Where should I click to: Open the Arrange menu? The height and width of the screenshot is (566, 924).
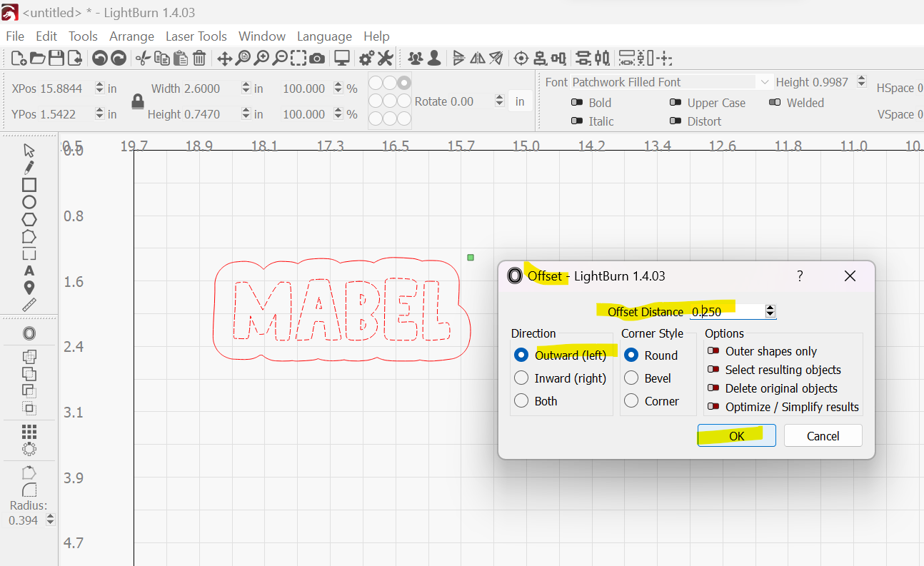click(x=131, y=36)
